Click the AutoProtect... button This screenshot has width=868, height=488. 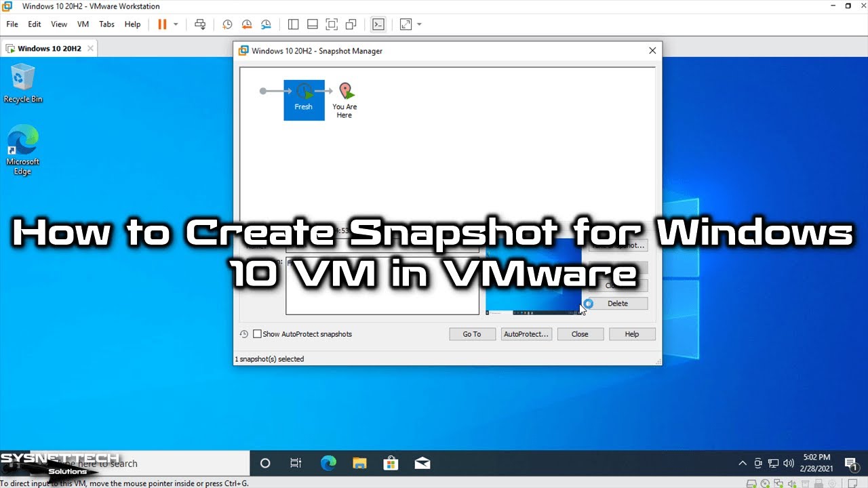[526, 334]
